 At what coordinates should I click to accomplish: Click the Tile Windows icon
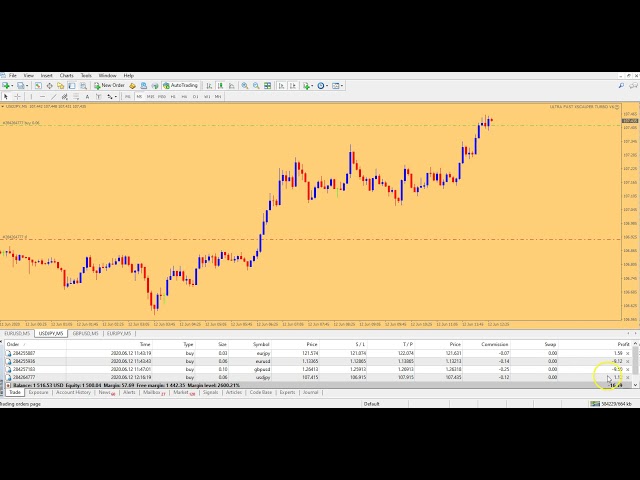[x=268, y=86]
